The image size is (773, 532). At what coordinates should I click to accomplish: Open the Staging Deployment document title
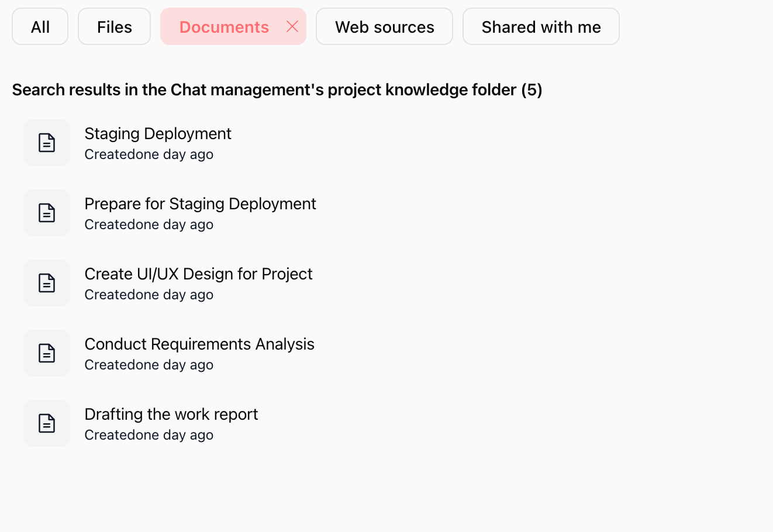pyautogui.click(x=158, y=133)
